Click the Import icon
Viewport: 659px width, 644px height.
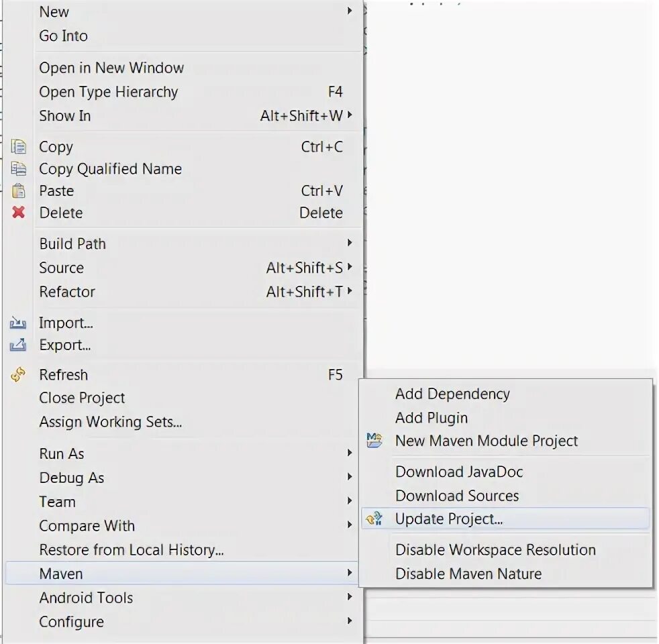click(x=18, y=323)
